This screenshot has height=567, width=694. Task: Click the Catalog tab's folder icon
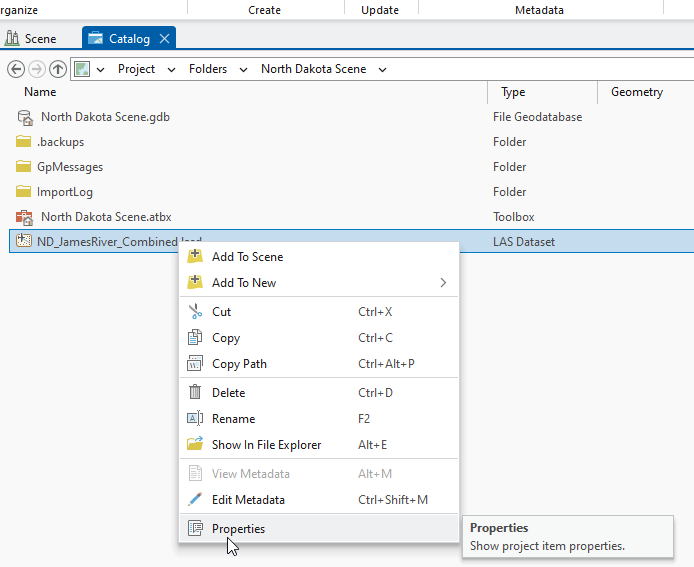click(x=95, y=39)
